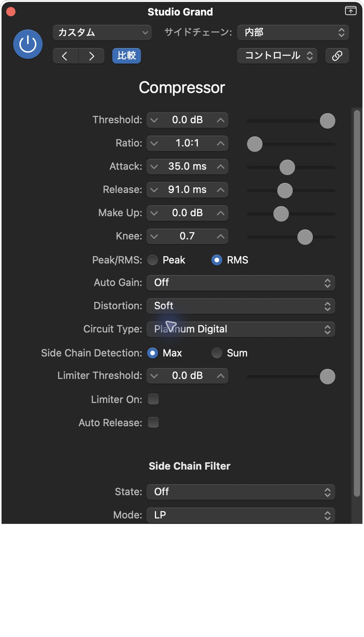Decrease Limiter Threshold with down arrow

coord(154,376)
